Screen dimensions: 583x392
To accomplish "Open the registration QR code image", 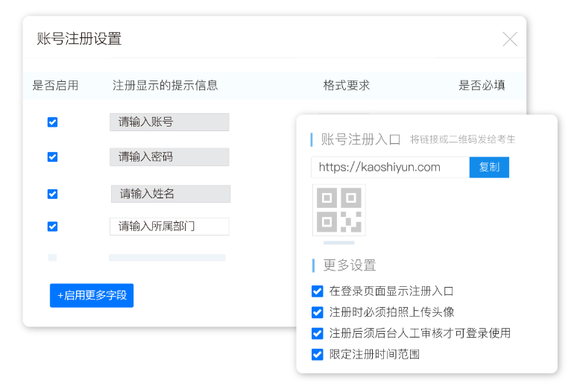I will click(x=339, y=210).
